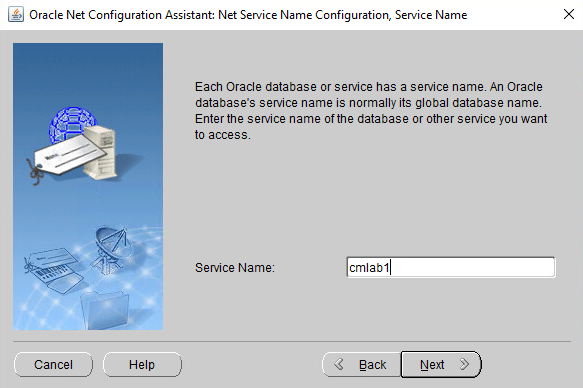583x388 pixels.
Task: Click the white name tag with string
Action: pos(67,157)
